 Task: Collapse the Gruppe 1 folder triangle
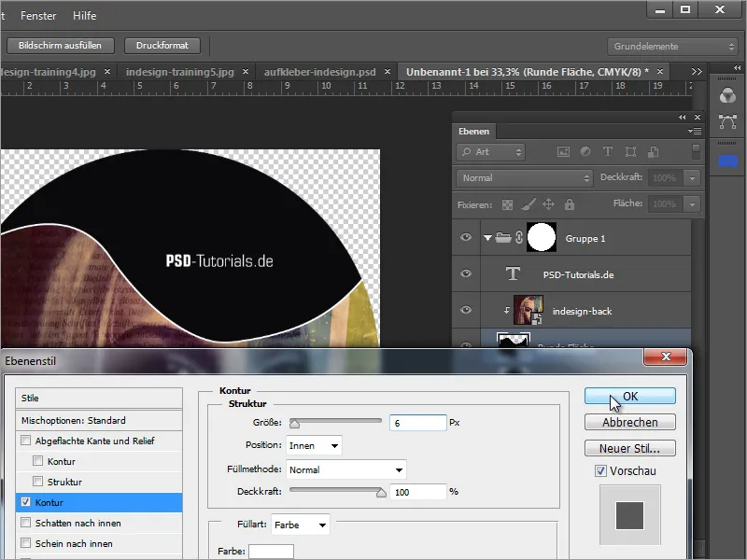pyautogui.click(x=486, y=238)
